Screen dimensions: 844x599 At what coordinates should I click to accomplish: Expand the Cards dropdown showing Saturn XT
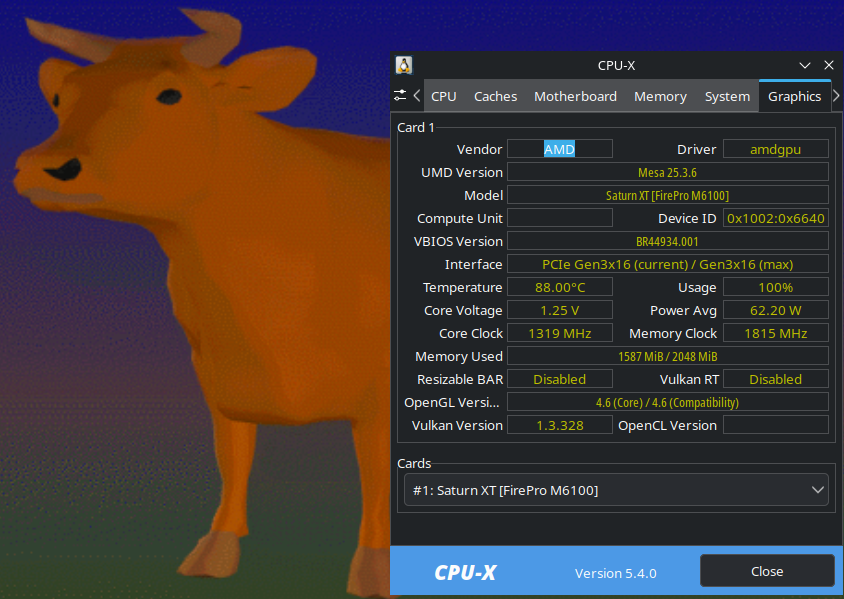pos(616,490)
